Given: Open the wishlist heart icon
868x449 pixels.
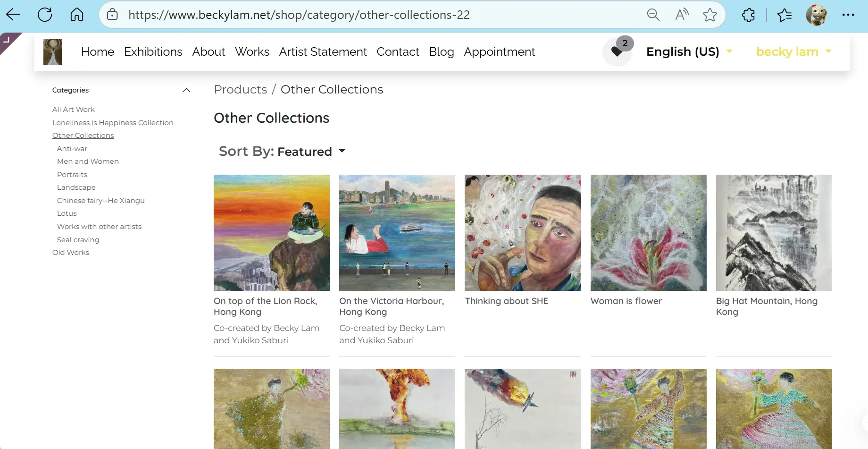Looking at the screenshot, I should pyautogui.click(x=617, y=51).
